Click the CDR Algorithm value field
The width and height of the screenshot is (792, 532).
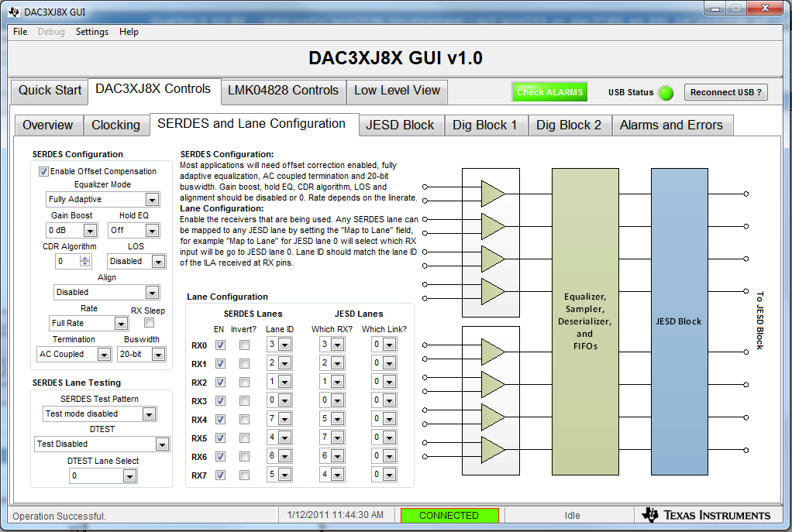coord(67,262)
